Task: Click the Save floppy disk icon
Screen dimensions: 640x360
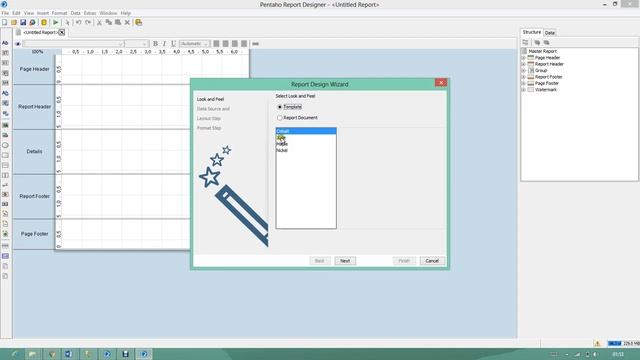Action: [x=23, y=22]
